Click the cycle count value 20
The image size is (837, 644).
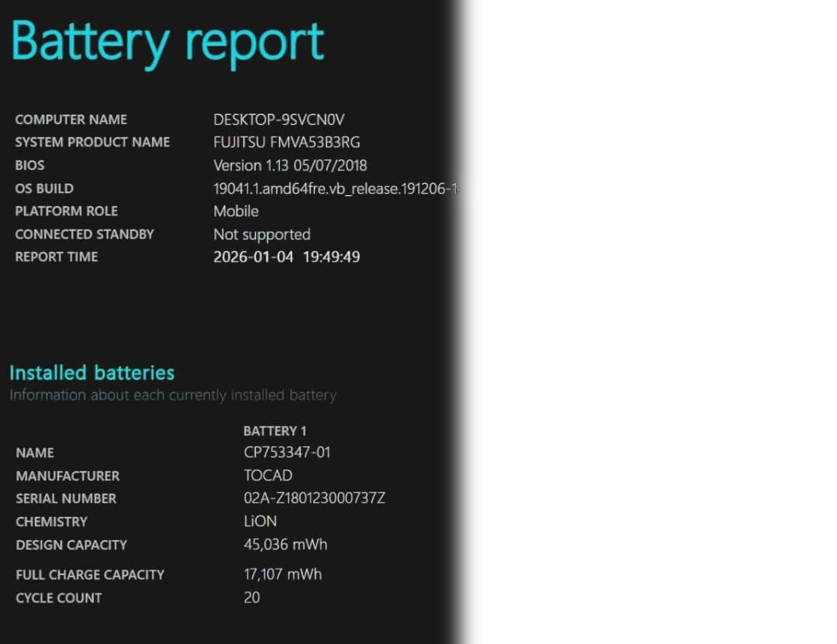pyautogui.click(x=252, y=598)
